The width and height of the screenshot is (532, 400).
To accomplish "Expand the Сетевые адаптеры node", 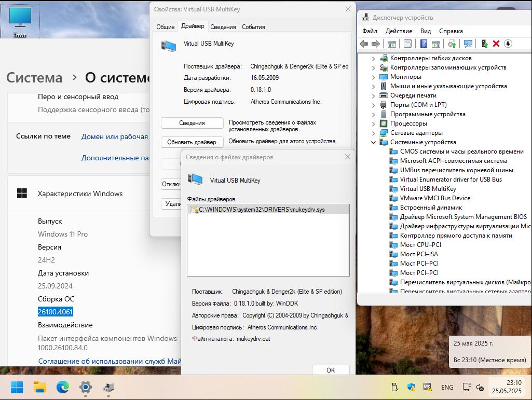I will pos(373,133).
